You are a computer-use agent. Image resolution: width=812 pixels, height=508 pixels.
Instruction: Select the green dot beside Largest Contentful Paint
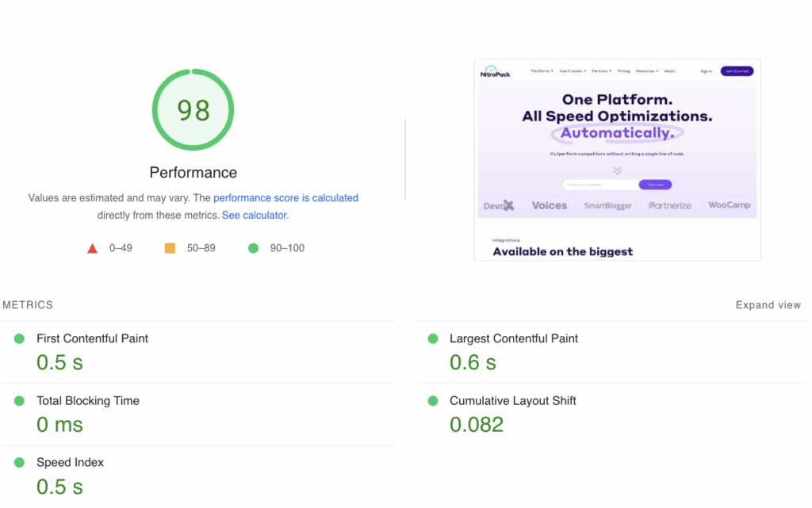(x=432, y=338)
